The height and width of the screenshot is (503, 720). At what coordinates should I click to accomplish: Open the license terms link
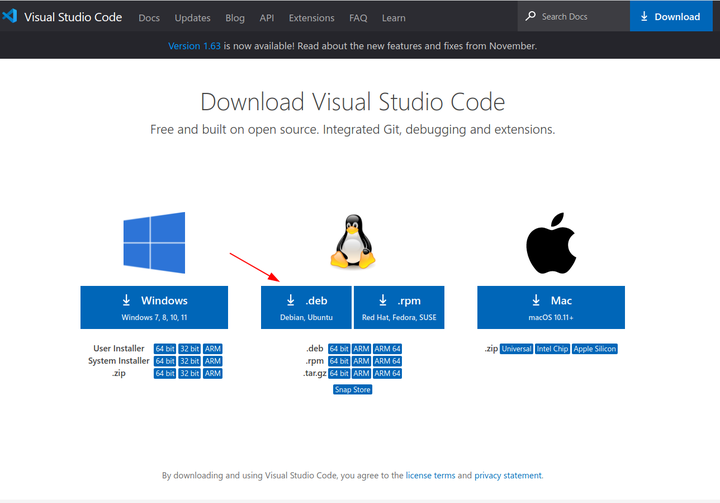pyautogui.click(x=430, y=475)
